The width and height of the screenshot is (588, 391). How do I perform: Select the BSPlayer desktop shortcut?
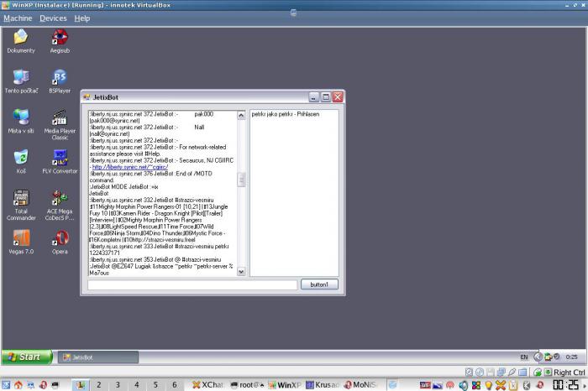point(60,81)
